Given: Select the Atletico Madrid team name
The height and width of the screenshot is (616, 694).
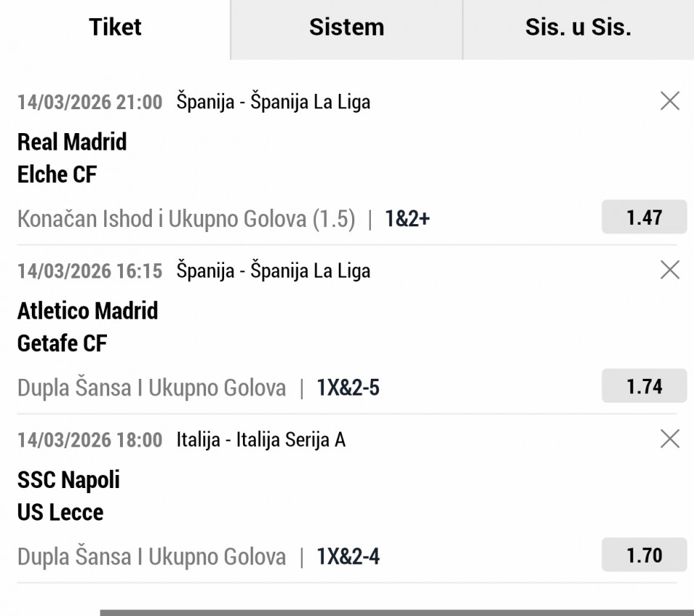Looking at the screenshot, I should pyautogui.click(x=87, y=311).
